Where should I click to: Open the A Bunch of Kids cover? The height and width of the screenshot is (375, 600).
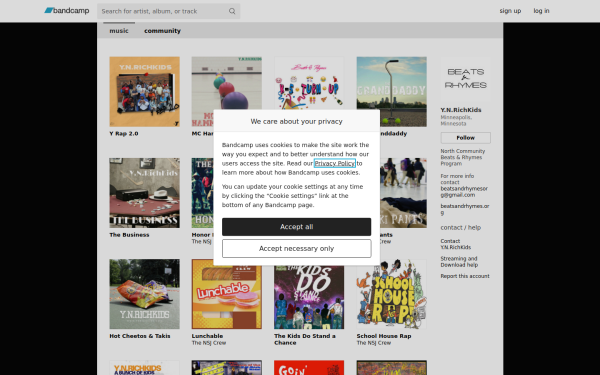(x=145, y=368)
